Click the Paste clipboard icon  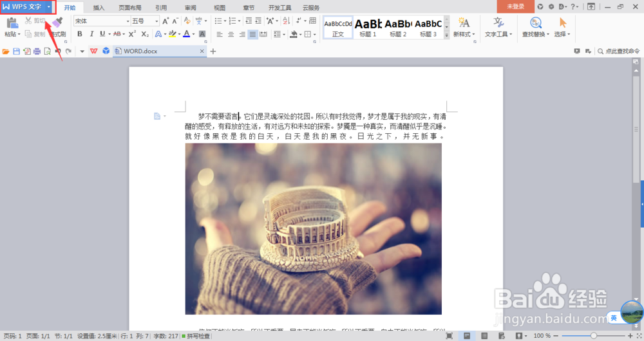point(12,23)
